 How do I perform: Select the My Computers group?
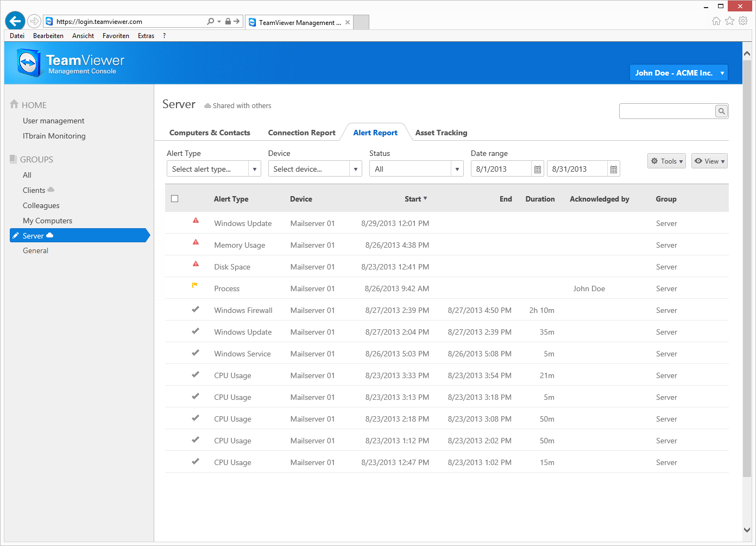(x=47, y=220)
